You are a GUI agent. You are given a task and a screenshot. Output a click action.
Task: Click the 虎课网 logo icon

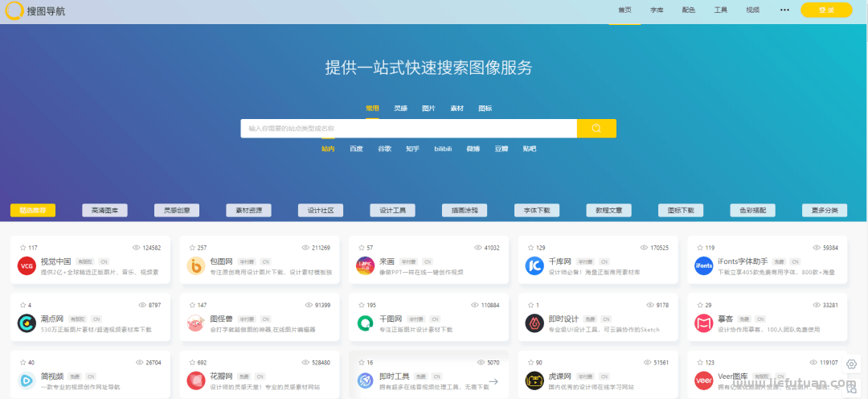pyautogui.click(x=534, y=380)
